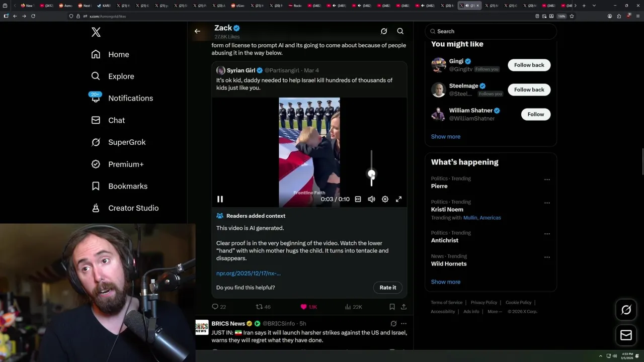Repost the post with 46 reposts

[x=263, y=307]
